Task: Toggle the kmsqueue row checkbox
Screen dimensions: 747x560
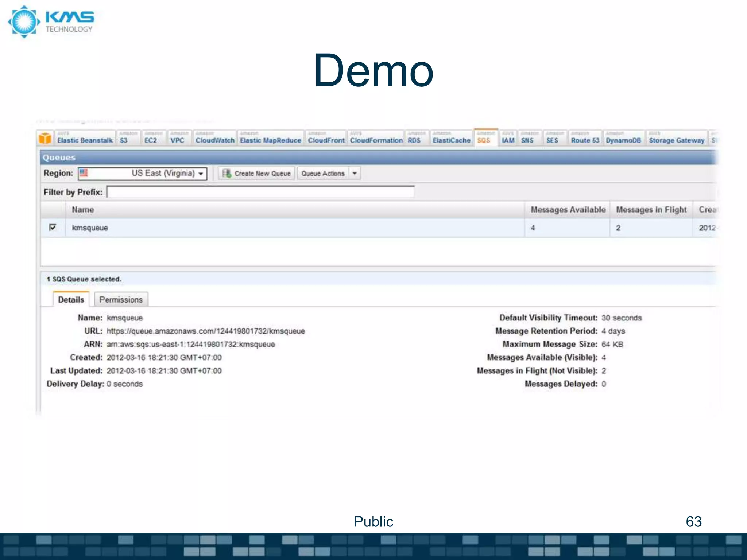Action: (53, 227)
